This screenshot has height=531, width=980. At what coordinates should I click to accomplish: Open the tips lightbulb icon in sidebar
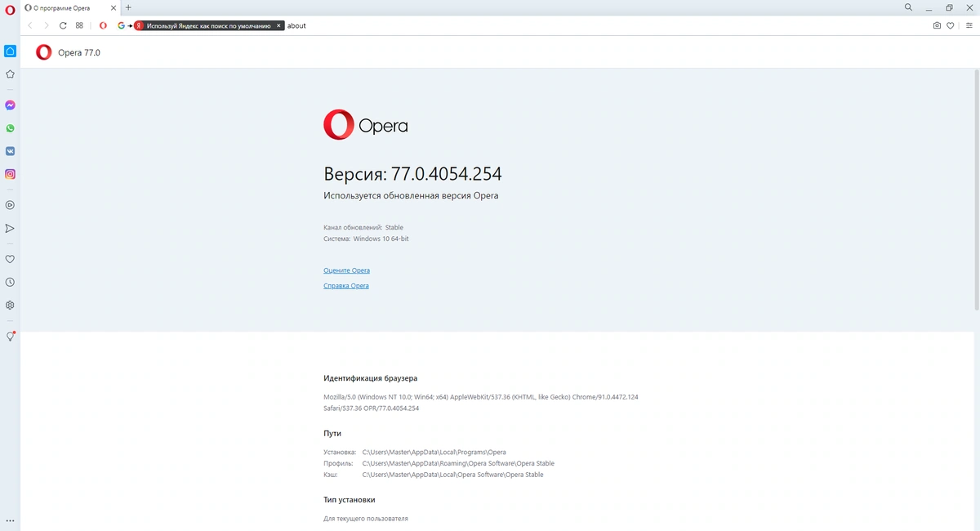(x=10, y=336)
